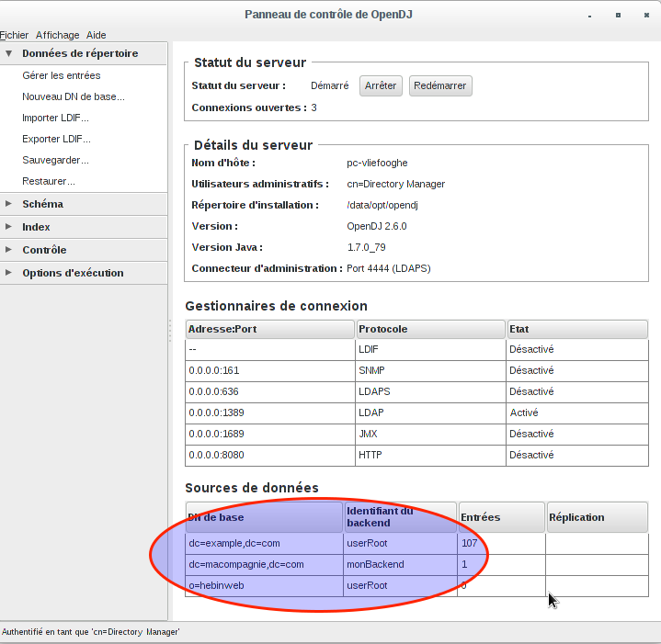Viewport: 661px width, 644px height.
Task: Sort by the Adresse:Port column header
Action: (269, 329)
